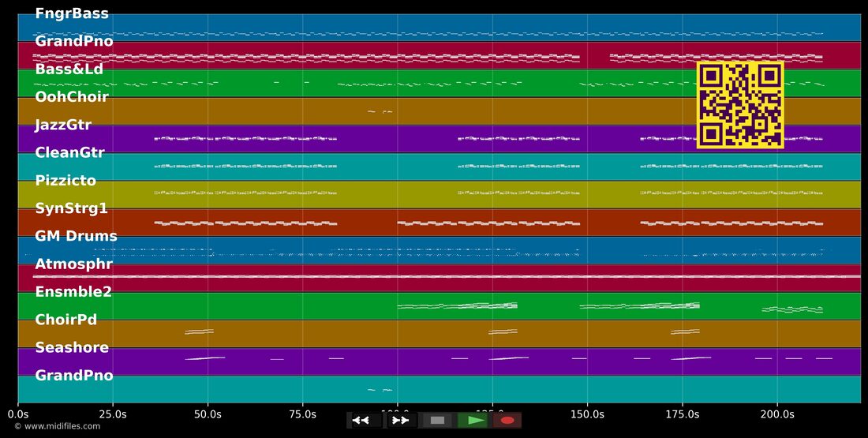Click the first slanted note in the Seashore lane
Viewport: 868px width, 438px height.
point(205,358)
